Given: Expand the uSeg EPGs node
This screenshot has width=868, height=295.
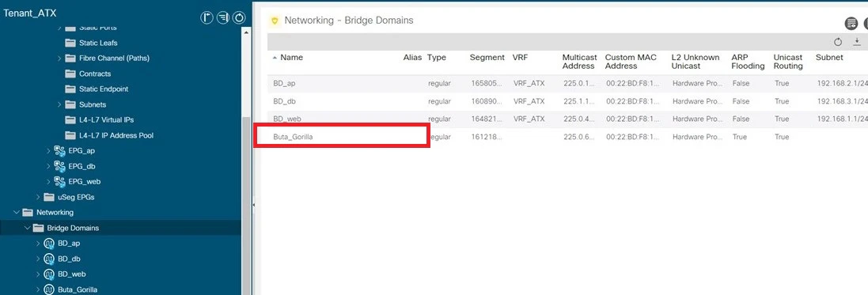Looking at the screenshot, I should tap(38, 197).
